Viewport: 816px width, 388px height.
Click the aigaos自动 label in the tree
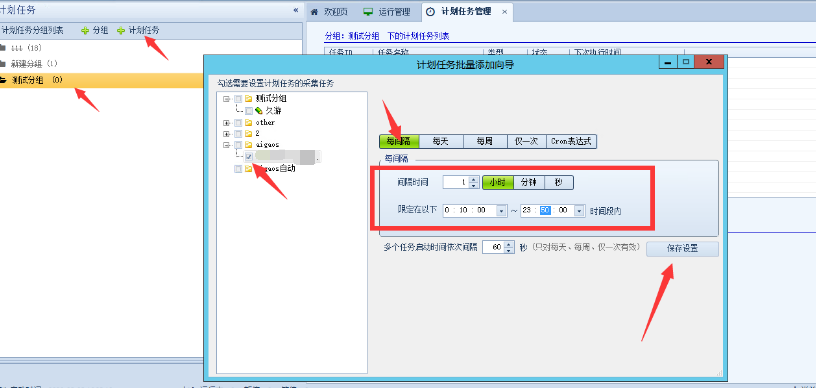275,169
